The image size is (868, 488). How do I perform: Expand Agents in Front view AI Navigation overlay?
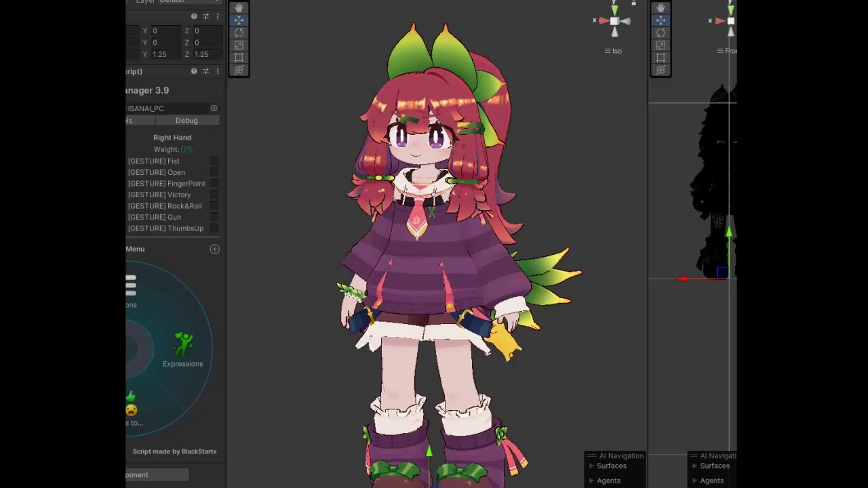click(695, 481)
